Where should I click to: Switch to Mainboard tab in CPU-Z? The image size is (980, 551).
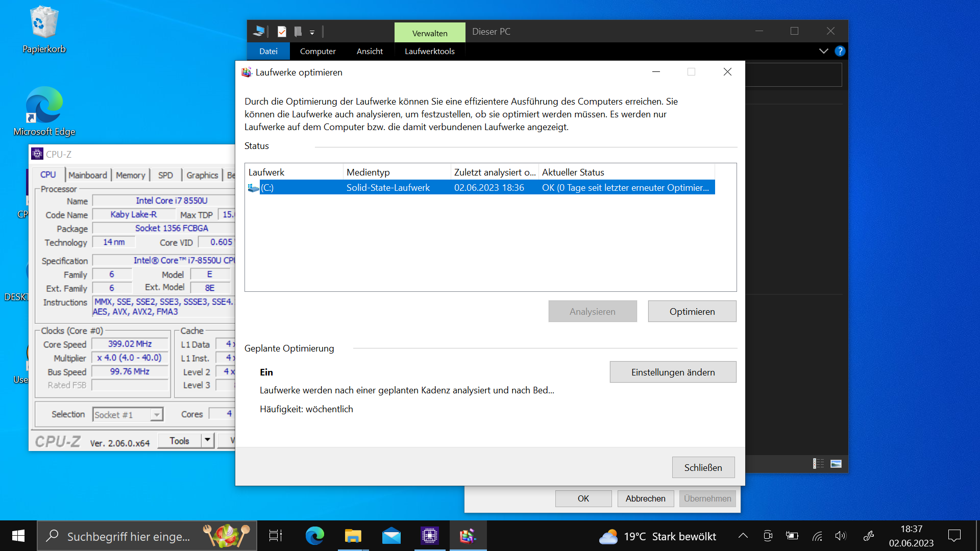88,175
